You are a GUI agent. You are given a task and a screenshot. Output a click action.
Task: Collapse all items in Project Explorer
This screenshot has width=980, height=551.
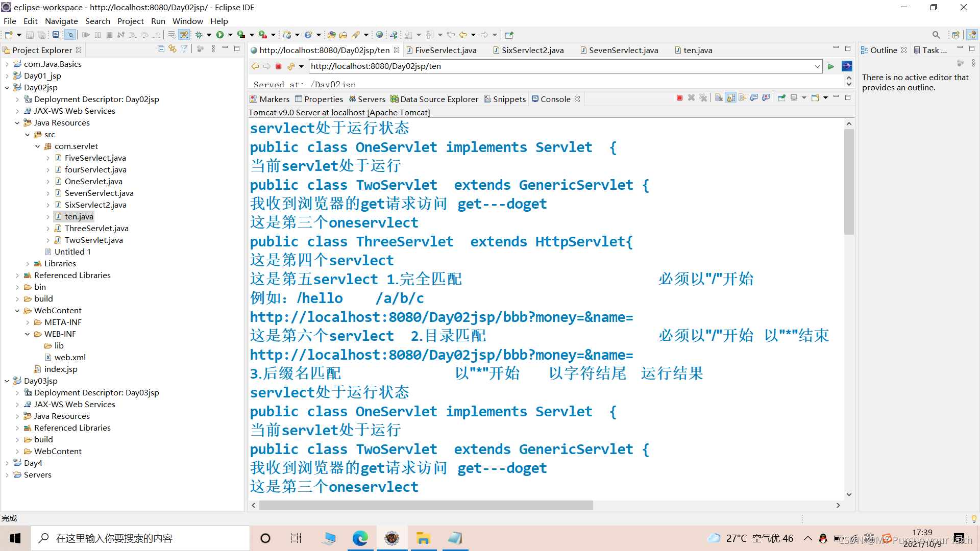[161, 49]
